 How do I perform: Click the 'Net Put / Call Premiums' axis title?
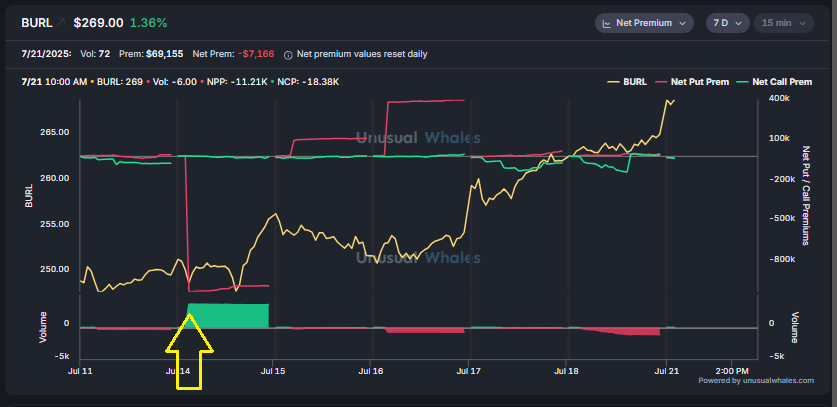click(x=806, y=195)
